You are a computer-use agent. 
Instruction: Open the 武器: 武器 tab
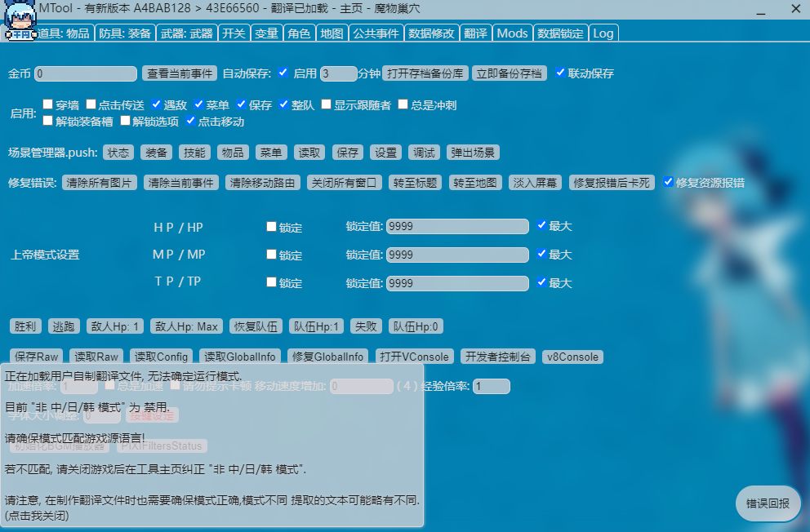(186, 33)
